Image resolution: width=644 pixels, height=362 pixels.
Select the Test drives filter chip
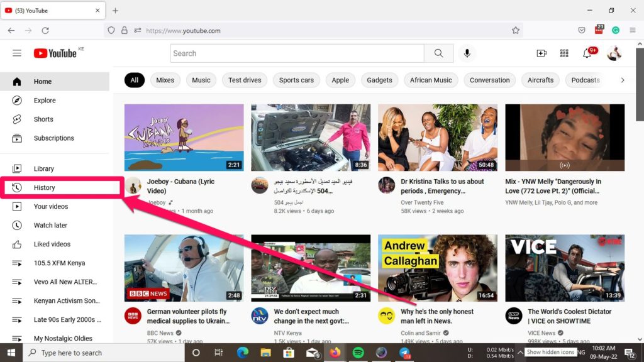pos(245,80)
